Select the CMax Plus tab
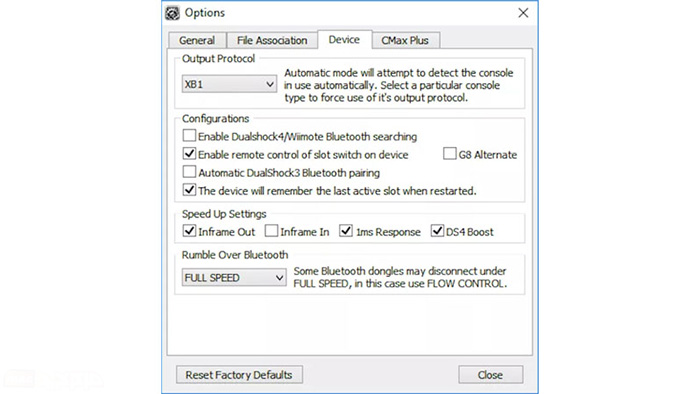 [x=405, y=40]
